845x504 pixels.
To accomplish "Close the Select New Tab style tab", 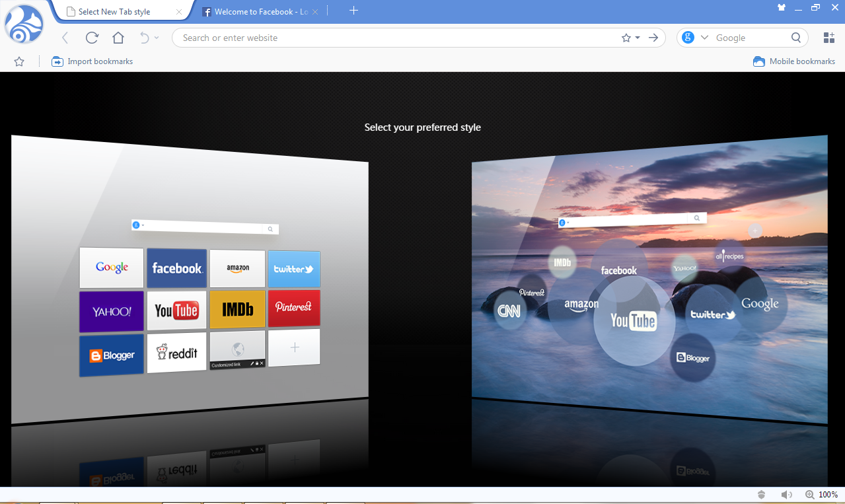I will [x=179, y=12].
